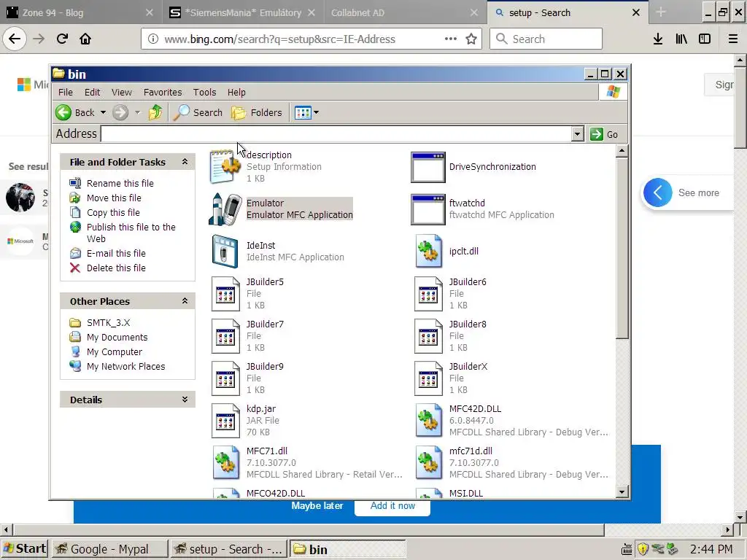The image size is (747, 560).
Task: Open the Search magnifier in bin window
Action: tap(198, 113)
